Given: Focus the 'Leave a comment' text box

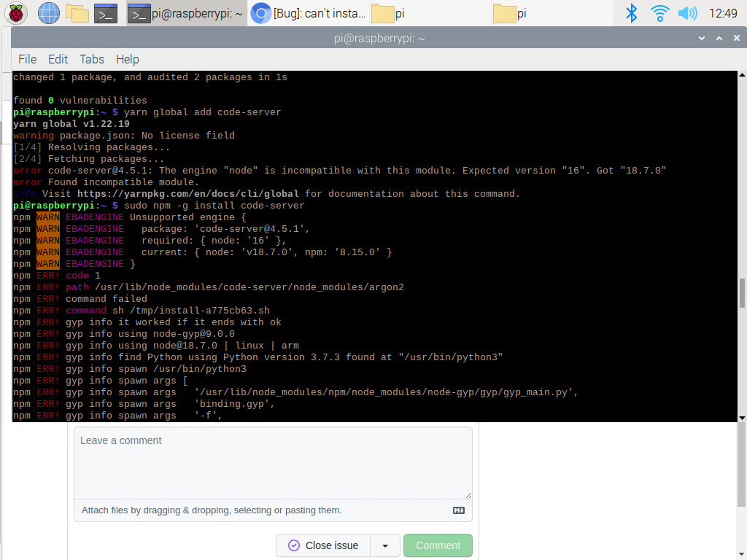Looking at the screenshot, I should click(x=273, y=462).
